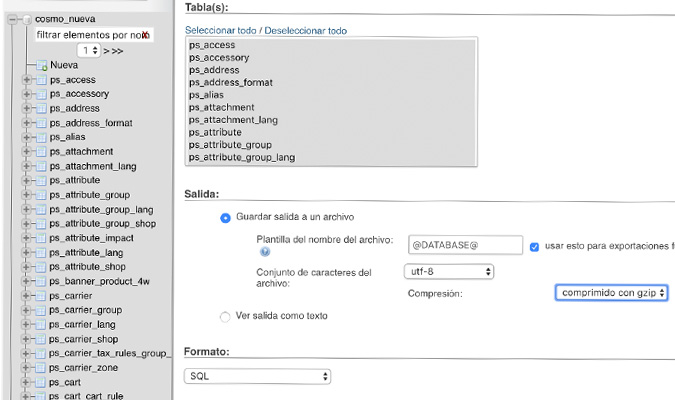The height and width of the screenshot is (400, 675).
Task: Click the @DATABASE@ filename template field
Action: 465,245
